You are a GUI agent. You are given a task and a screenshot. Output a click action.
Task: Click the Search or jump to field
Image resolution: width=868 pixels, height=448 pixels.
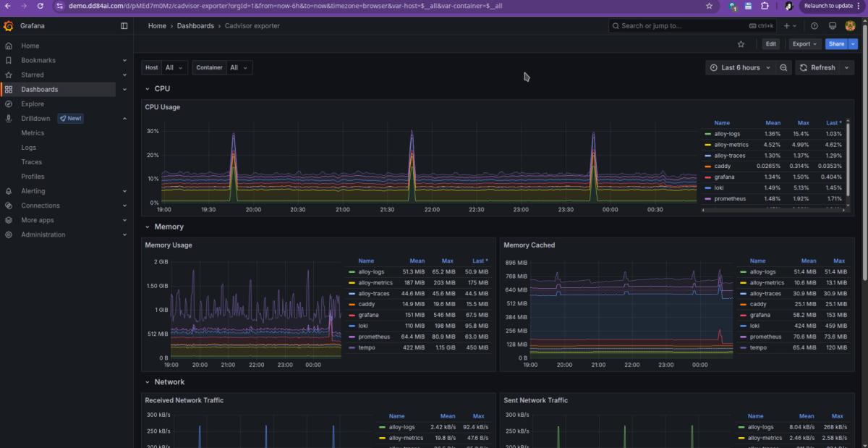tap(692, 26)
